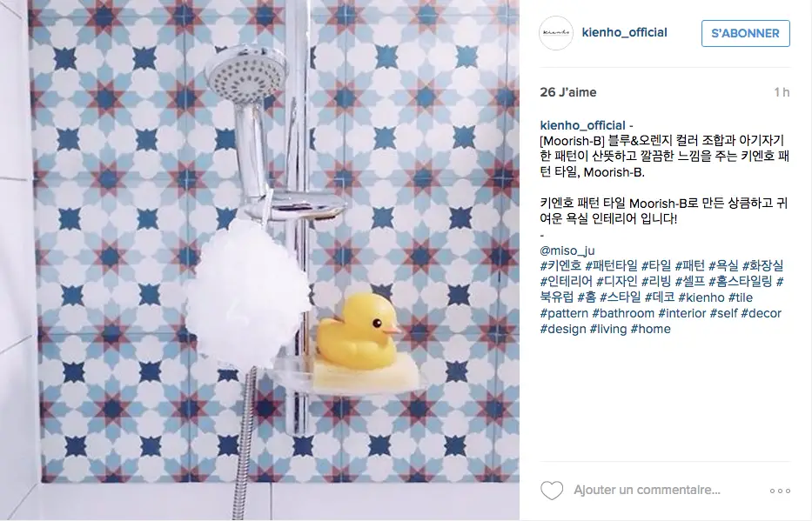This screenshot has height=521, width=812.
Task: Click the 26 J'aime likes count
Action: click(568, 92)
